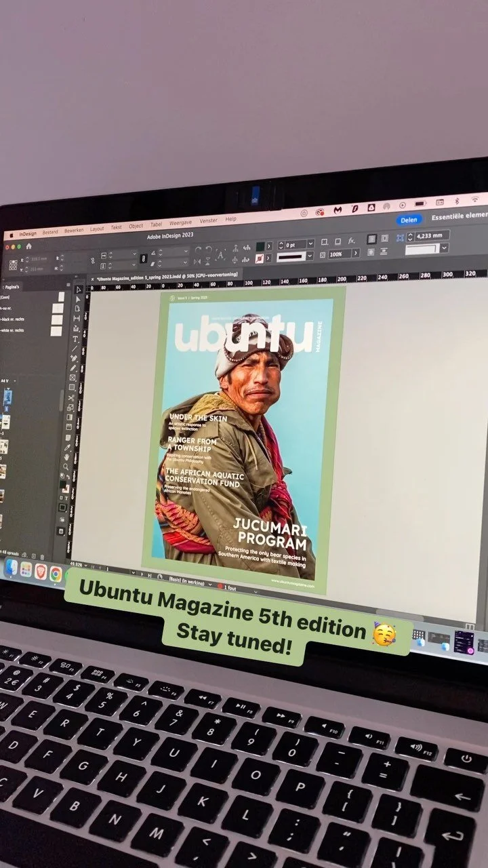Click the Bluetooth icon in menu bar

tap(457, 201)
